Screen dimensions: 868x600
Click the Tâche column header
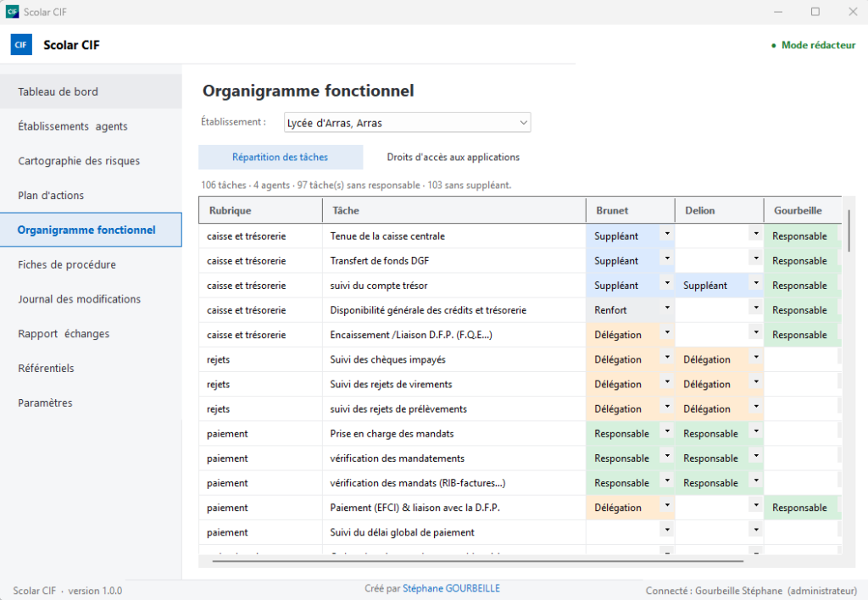click(x=454, y=210)
